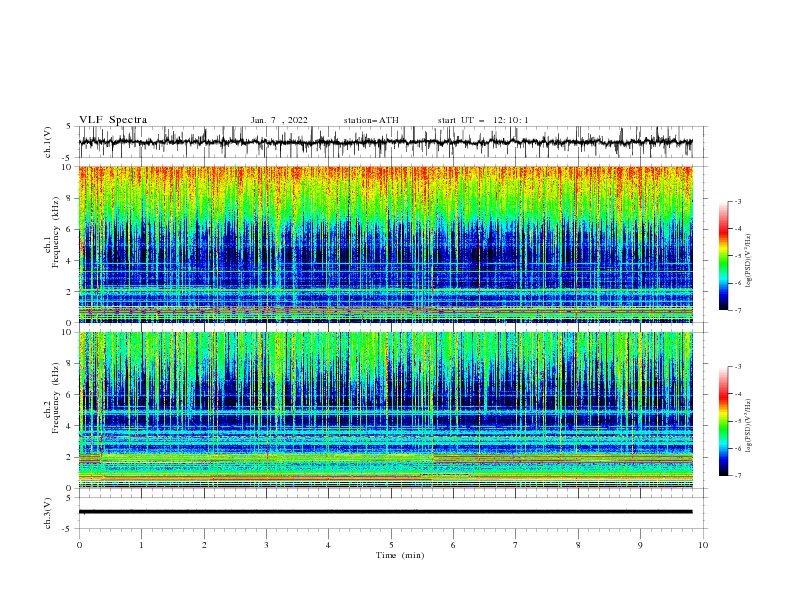Click the time axis tick label '10'

tap(703, 545)
